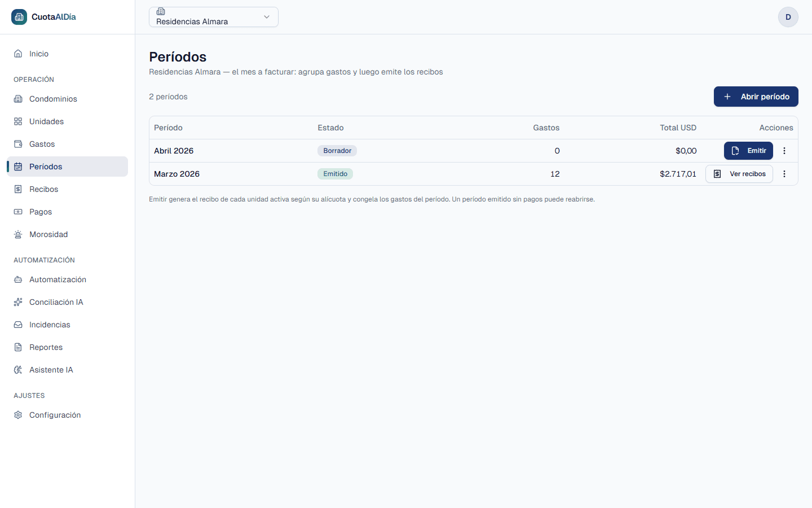Go to Inicio in the sidebar
Image resolution: width=812 pixels, height=508 pixels.
click(68, 54)
